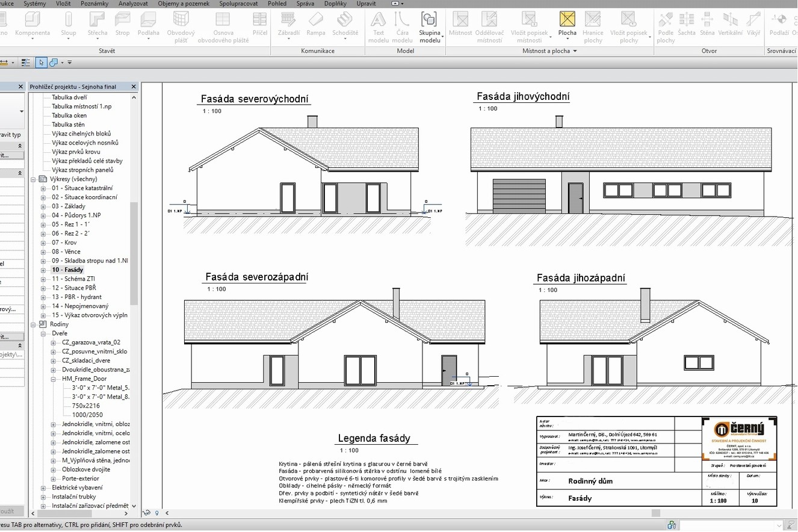Open the Poznámky ribbon tab

click(x=94, y=4)
